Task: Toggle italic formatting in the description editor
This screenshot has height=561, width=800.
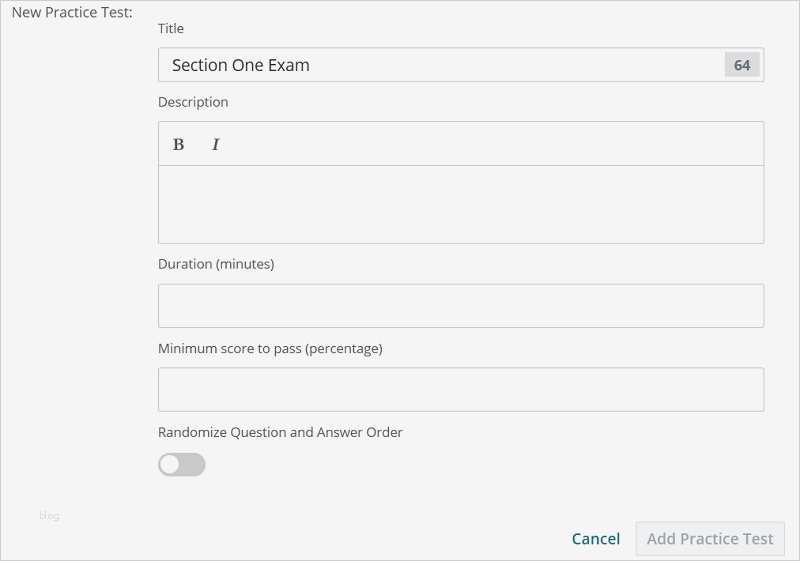Action: pos(215,144)
